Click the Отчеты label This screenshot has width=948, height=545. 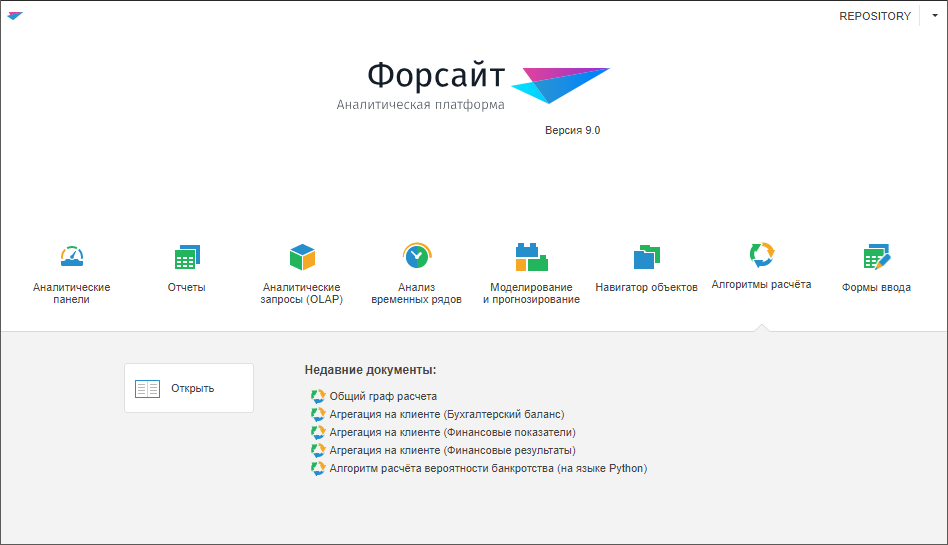coord(187,287)
